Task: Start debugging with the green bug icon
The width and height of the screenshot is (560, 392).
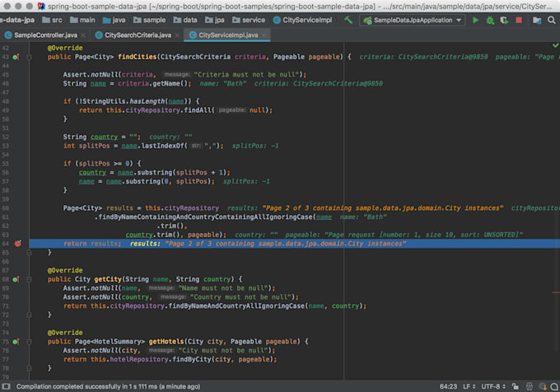Action: pos(490,21)
